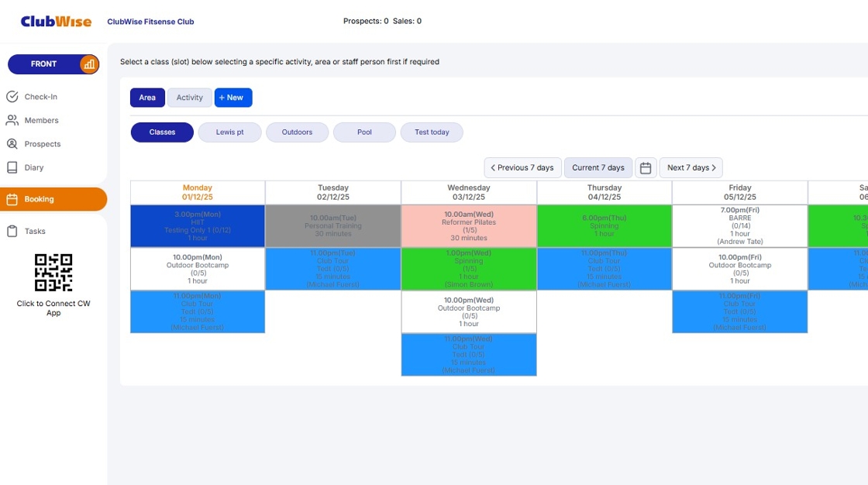Click Click to Connect CW App link
Image resolution: width=868 pixels, height=485 pixels.
(53, 308)
